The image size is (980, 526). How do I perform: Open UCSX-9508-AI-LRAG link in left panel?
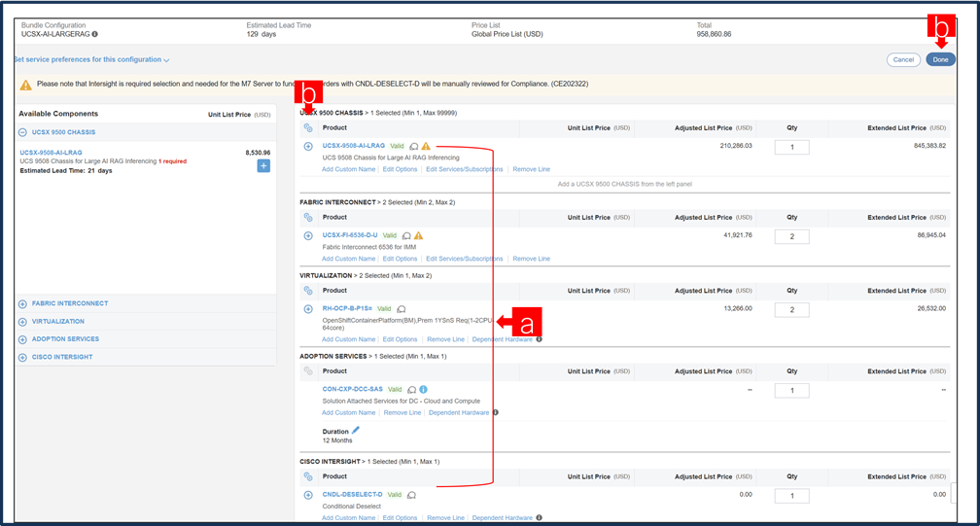(x=51, y=153)
